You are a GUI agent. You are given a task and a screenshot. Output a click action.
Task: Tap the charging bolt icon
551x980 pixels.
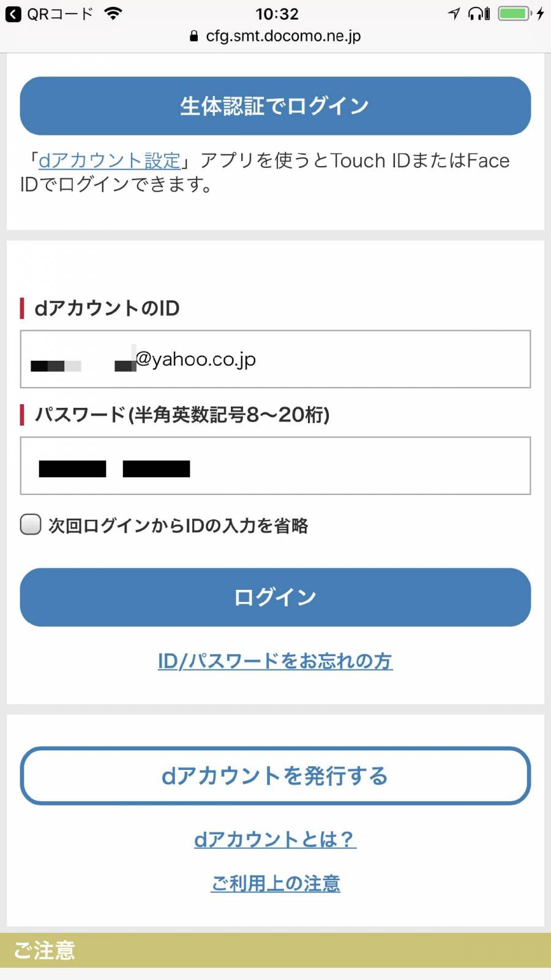pos(540,13)
